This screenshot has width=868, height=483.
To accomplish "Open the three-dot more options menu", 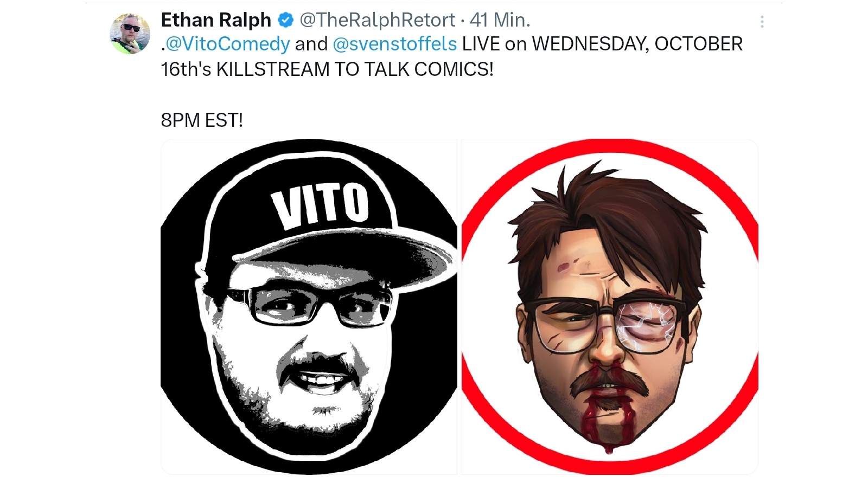I will pos(762,22).
